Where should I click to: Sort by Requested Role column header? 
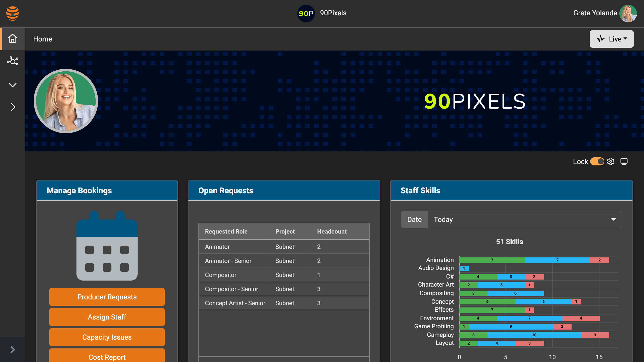(x=234, y=232)
